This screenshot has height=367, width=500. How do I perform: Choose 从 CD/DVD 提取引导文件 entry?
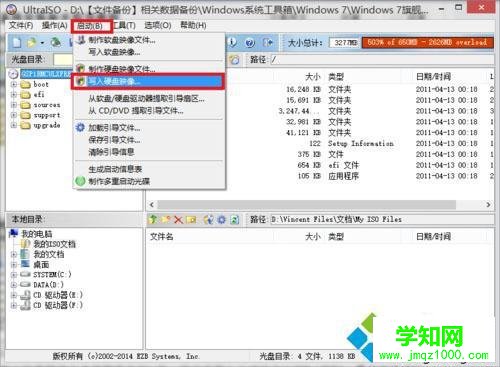pos(149,111)
